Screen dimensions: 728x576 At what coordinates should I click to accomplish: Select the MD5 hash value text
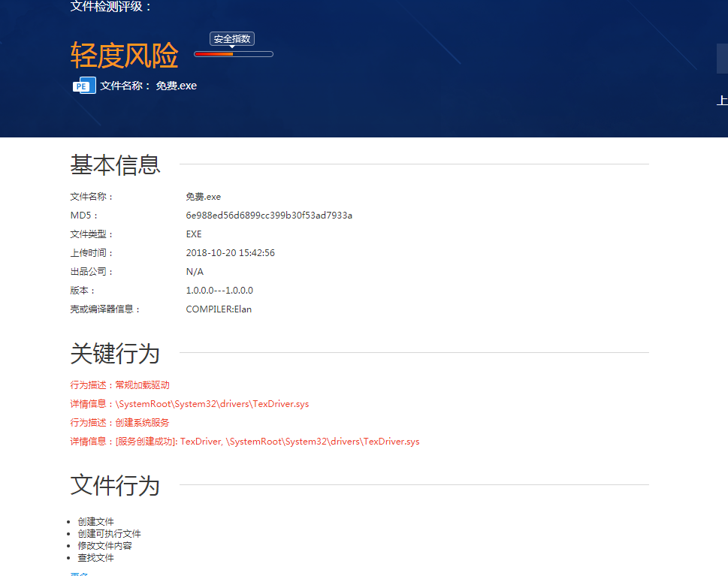pyautogui.click(x=269, y=216)
